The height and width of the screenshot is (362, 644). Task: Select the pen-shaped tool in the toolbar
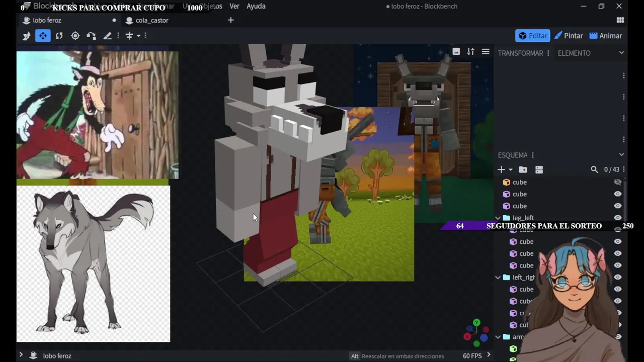click(107, 36)
